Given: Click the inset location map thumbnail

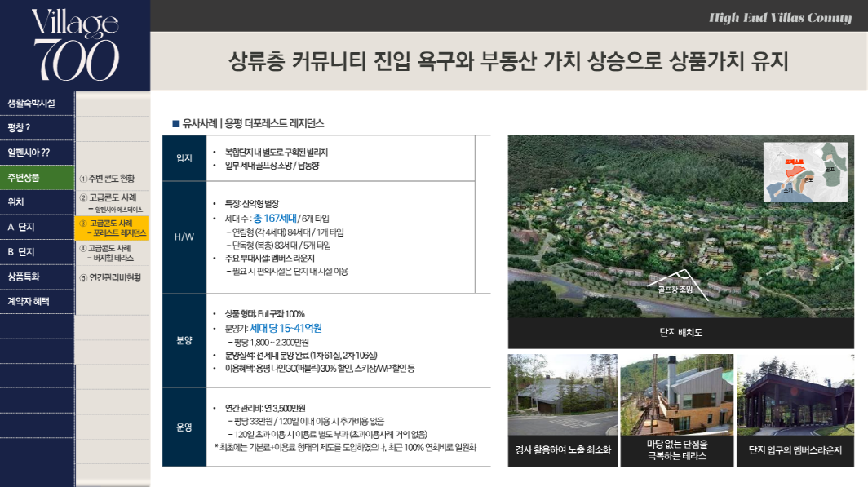Looking at the screenshot, I should 806,172.
